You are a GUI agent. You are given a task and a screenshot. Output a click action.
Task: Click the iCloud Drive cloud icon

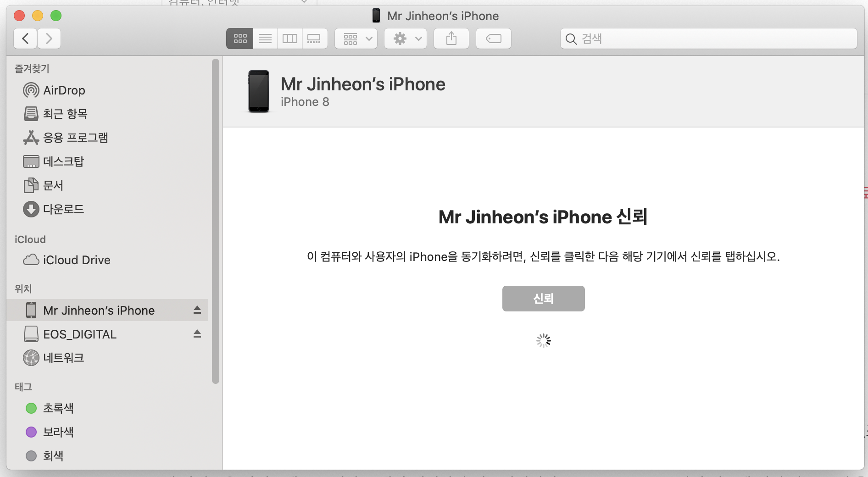tap(31, 260)
